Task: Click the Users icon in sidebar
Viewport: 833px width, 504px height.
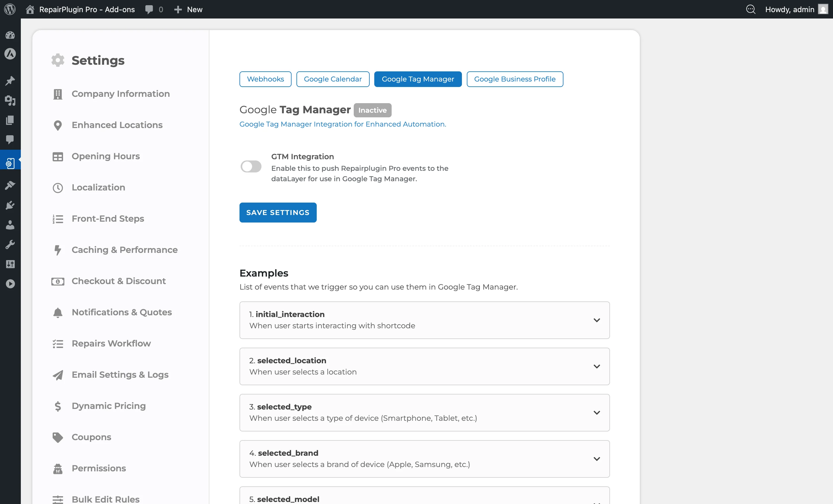Action: coord(10,225)
